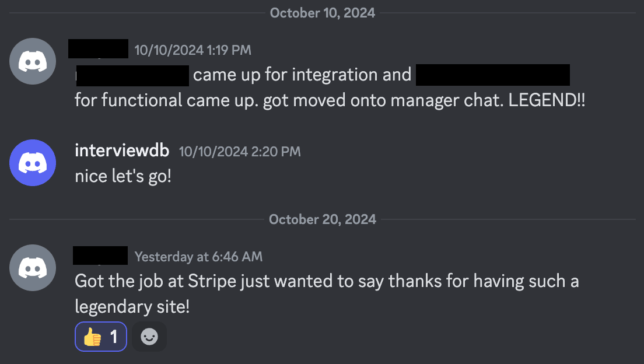Click the Yesterday at 6:46 AM timestamp
The height and width of the screenshot is (364, 644).
coord(198,257)
